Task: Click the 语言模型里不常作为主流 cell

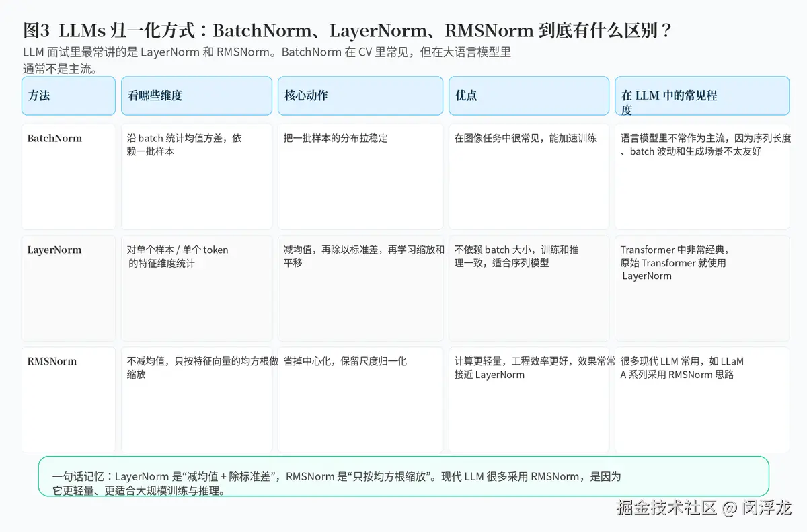Action: [x=702, y=176]
